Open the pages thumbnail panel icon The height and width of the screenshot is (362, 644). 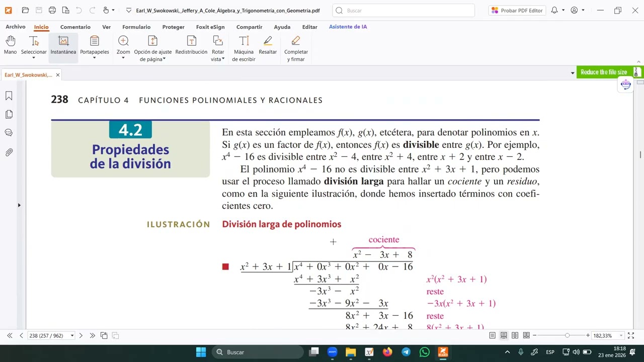[x=9, y=114]
